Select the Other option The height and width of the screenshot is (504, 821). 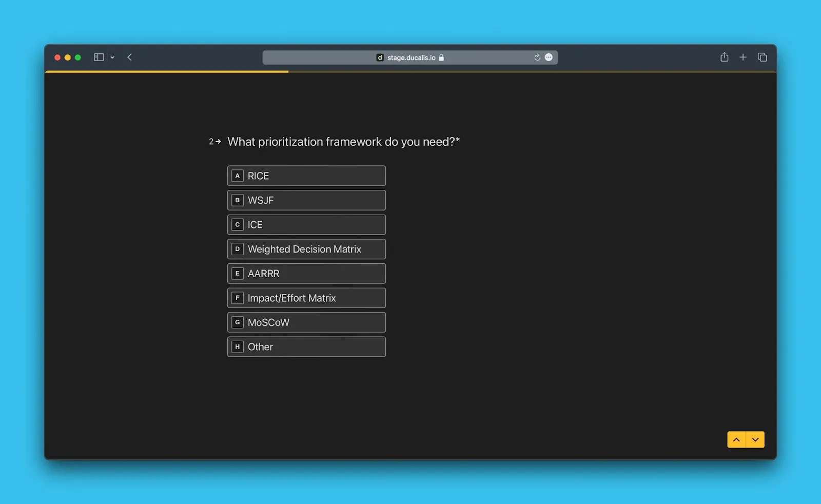(306, 347)
